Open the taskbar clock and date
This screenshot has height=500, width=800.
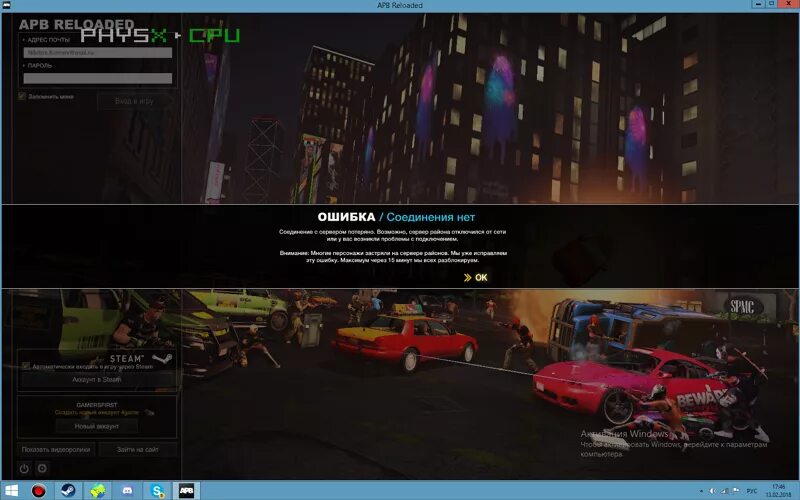click(x=779, y=491)
